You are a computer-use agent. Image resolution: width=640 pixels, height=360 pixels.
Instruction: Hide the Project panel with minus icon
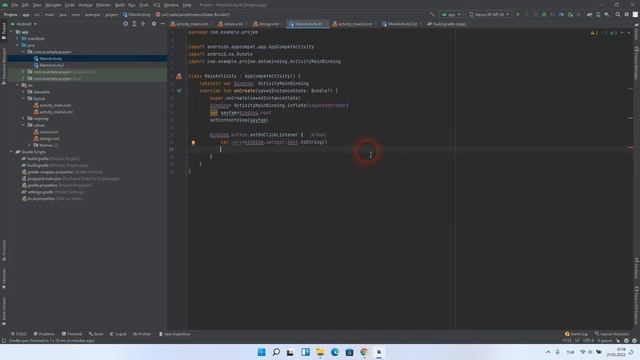pos(162,24)
